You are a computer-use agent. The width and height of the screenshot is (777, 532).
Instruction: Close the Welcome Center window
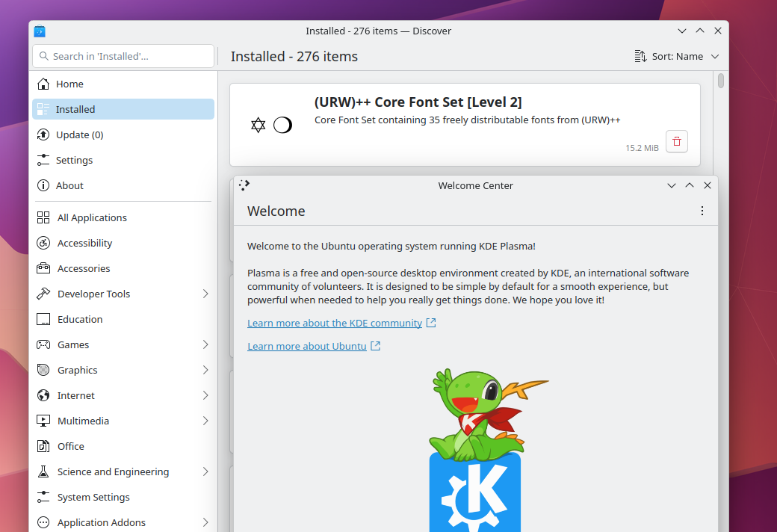[x=708, y=185]
